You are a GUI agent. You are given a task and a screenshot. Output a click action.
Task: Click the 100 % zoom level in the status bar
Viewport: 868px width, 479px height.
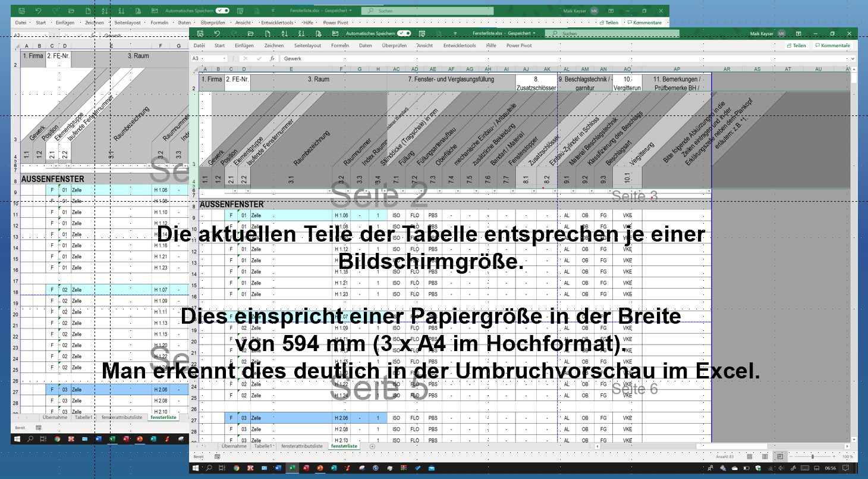848,456
